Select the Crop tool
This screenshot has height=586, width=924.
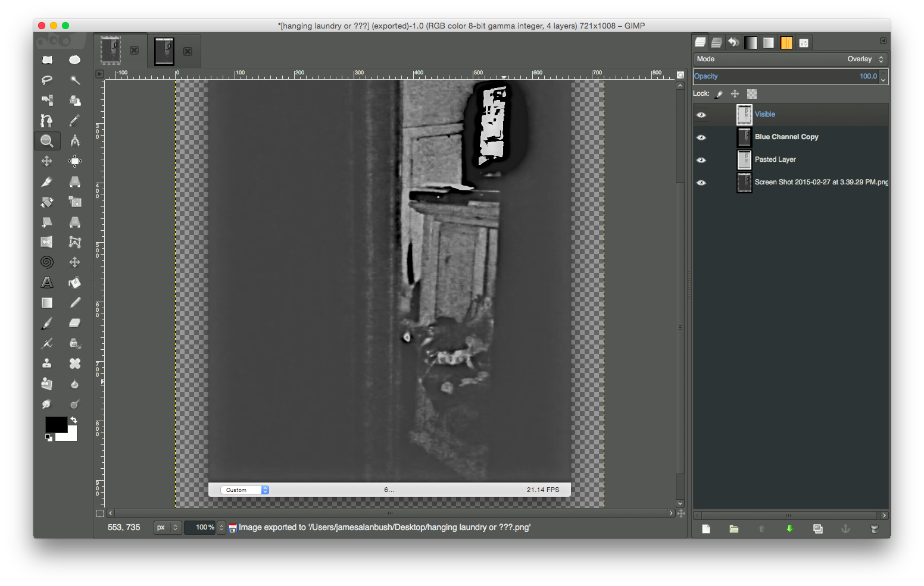47,181
